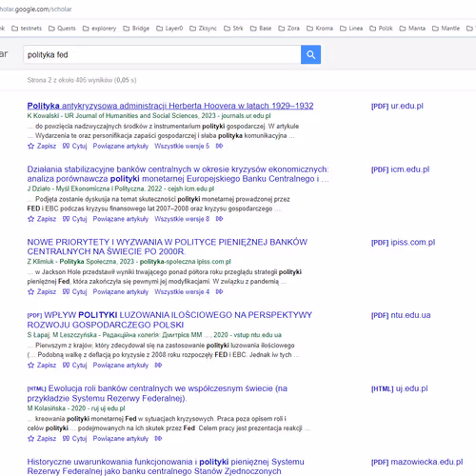The image size is (476, 476).
Task: Open Wszystkie wersje 8 link
Action: click(182, 219)
